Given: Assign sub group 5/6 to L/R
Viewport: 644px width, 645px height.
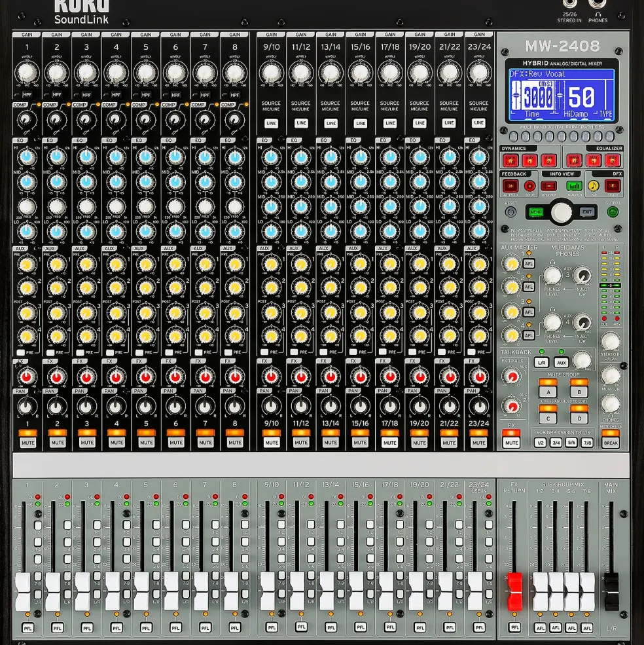Looking at the screenshot, I should point(571,443).
